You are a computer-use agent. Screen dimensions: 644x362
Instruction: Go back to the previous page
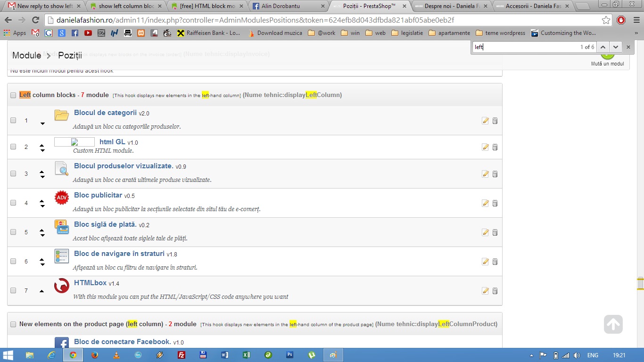(x=8, y=20)
